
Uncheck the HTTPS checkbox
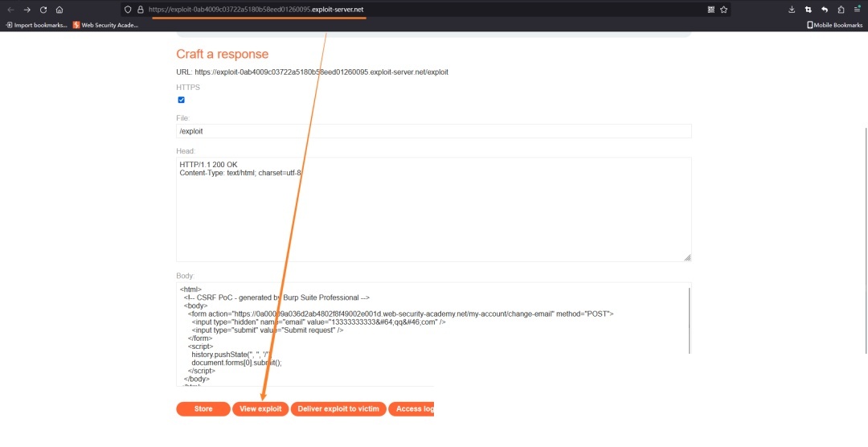pos(181,100)
